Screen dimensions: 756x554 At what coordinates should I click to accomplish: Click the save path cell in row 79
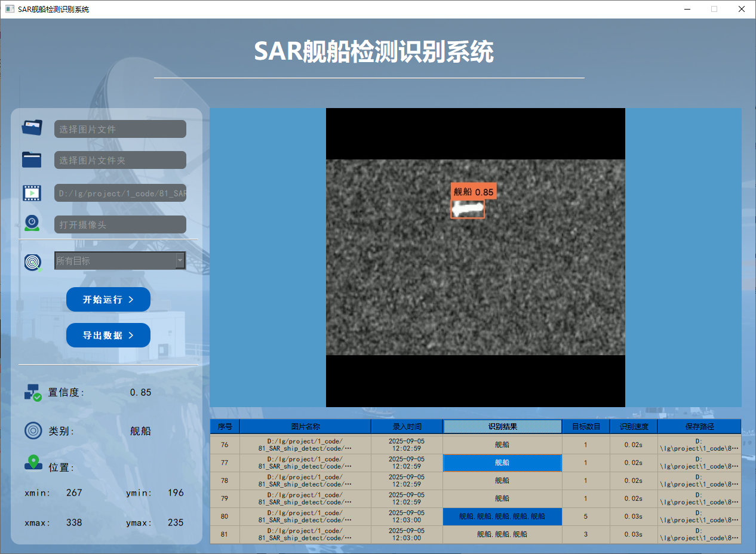[x=699, y=498]
